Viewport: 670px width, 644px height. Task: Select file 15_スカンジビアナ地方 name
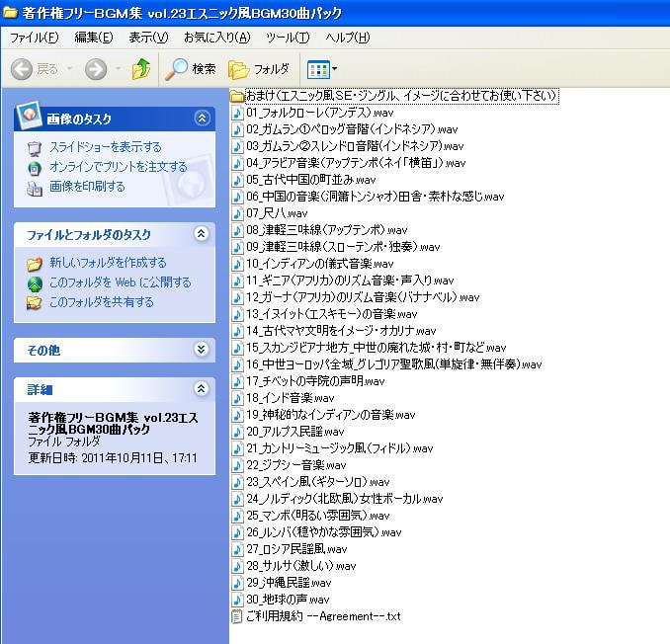tap(377, 348)
